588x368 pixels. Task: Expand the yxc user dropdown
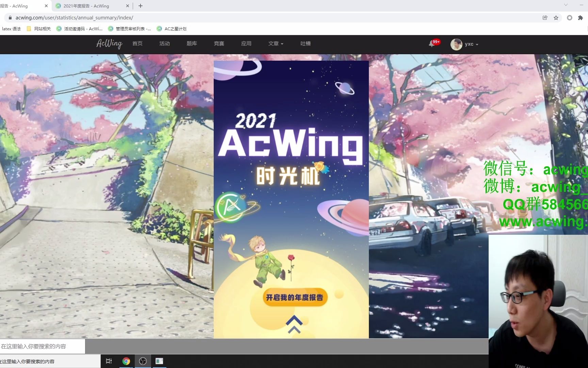[x=472, y=44]
